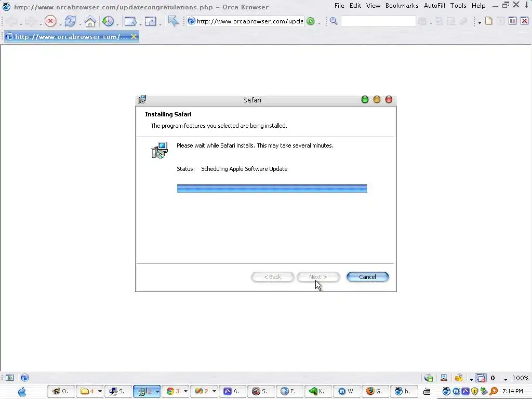Viewport: 532px width, 399px height.
Task: Click the red Stop loading icon
Action: coord(50,21)
